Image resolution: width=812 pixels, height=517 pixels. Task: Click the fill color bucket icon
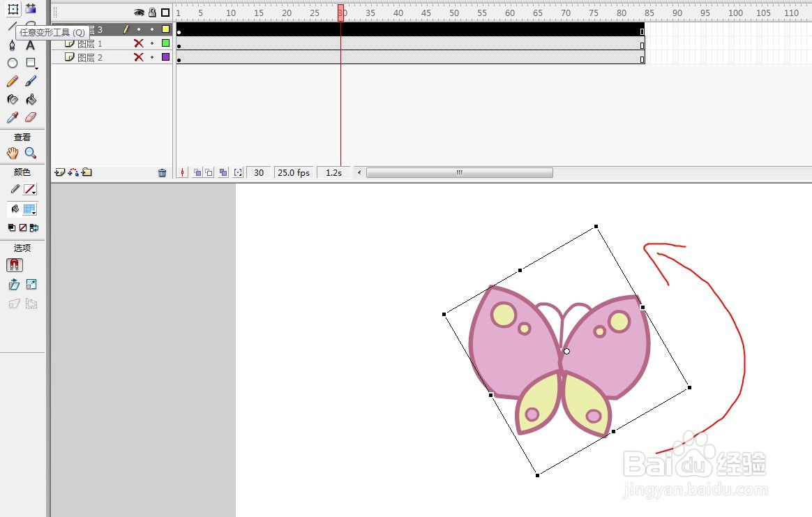point(15,209)
